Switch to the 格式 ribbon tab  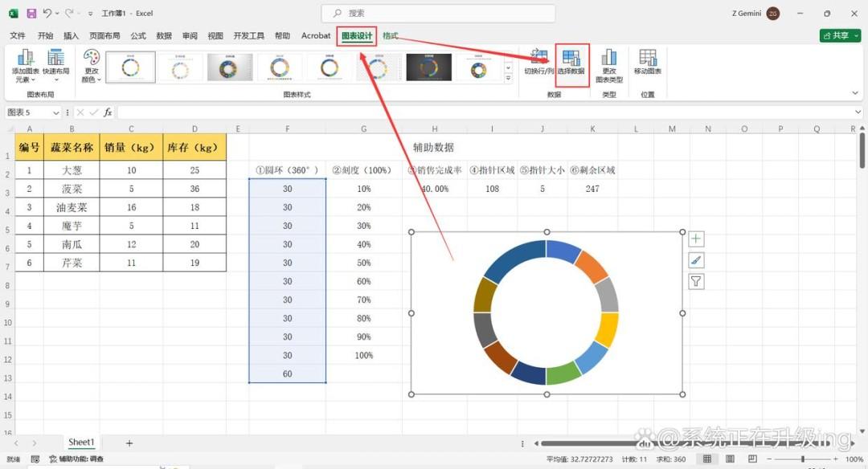coord(391,35)
